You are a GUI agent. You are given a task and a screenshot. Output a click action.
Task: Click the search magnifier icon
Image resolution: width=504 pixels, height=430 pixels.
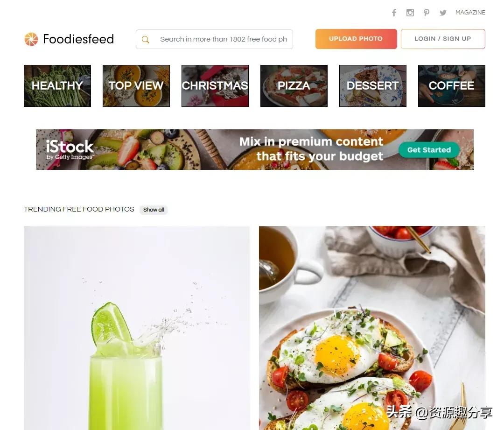pos(146,40)
